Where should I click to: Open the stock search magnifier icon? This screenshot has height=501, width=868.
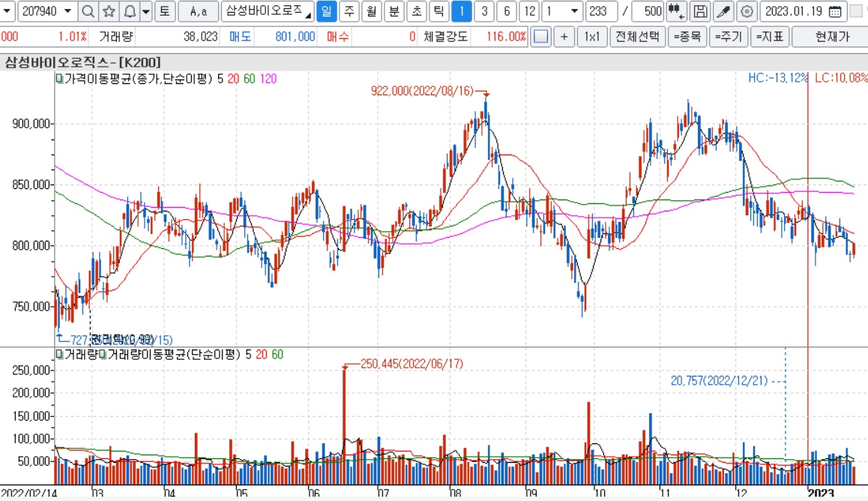pyautogui.click(x=88, y=11)
